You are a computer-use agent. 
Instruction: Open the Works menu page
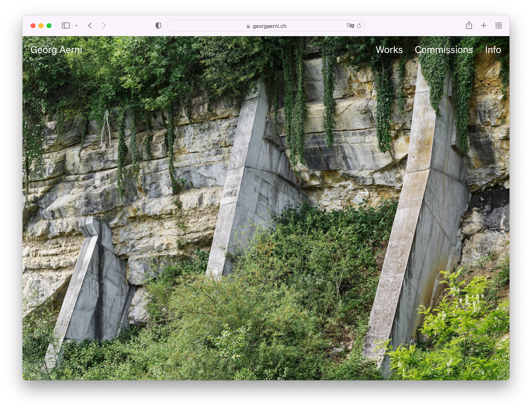(x=389, y=50)
